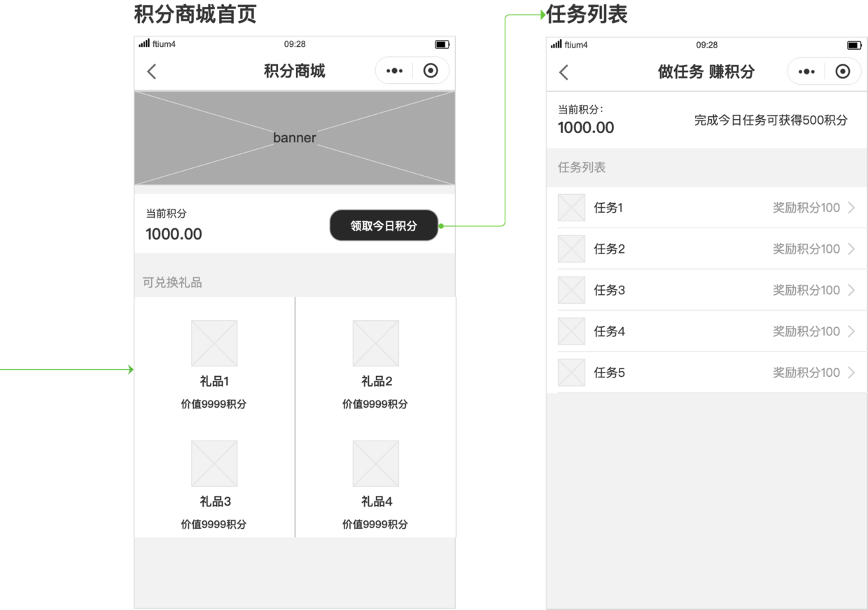The height and width of the screenshot is (610, 868).
Task: Open 任务3 via its right chevron
Action: [x=851, y=290]
